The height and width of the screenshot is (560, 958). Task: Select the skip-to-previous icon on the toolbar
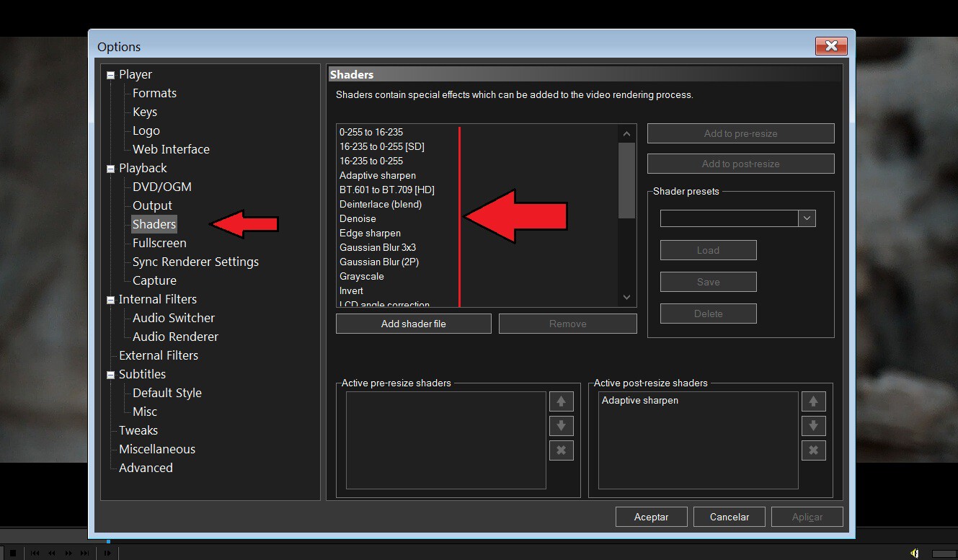(x=35, y=552)
